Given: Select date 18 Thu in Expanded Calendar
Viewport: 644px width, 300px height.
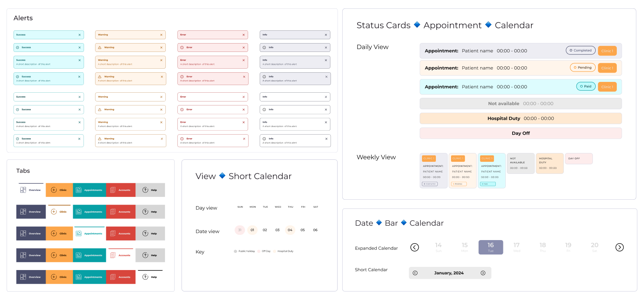Looking at the screenshot, I should pos(543,247).
